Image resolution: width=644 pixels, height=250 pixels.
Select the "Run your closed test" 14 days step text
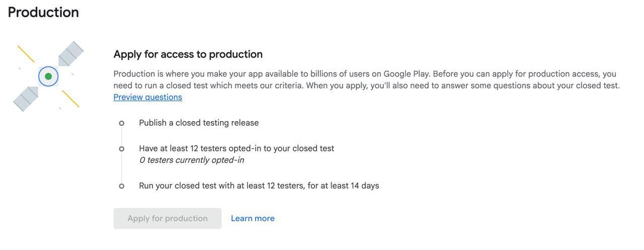point(259,186)
